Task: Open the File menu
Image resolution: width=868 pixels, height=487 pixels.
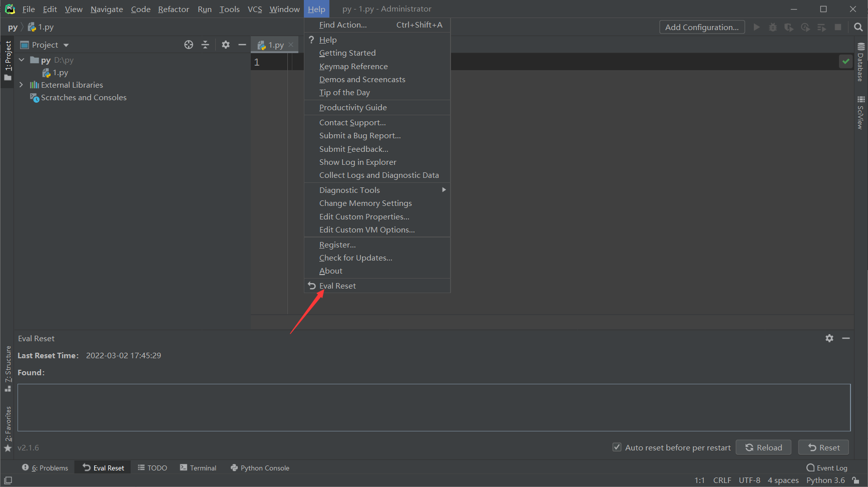Action: click(29, 9)
